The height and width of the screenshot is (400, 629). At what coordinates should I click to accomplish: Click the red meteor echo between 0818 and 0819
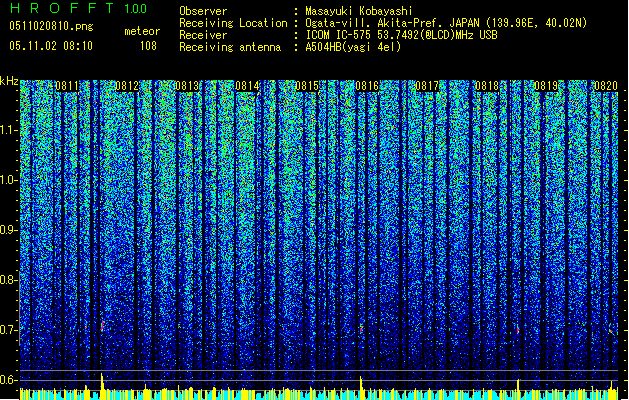click(x=518, y=330)
